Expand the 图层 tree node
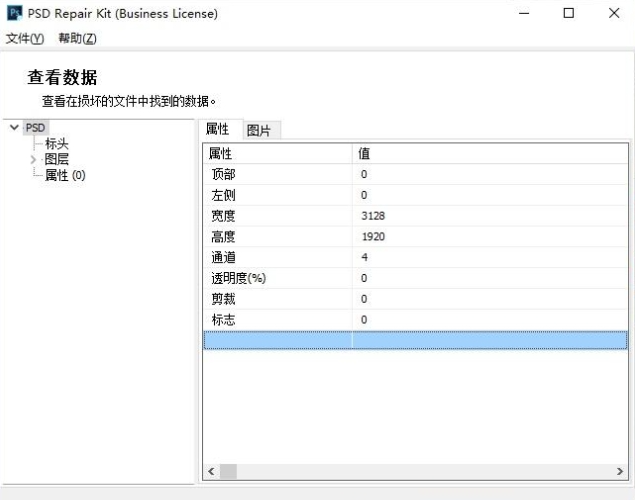635x500 pixels. (x=33, y=160)
